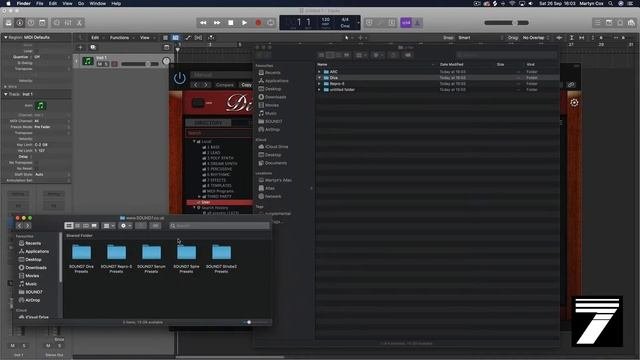Select the untitled folder row
This screenshot has width=640, height=360.
coord(438,90)
